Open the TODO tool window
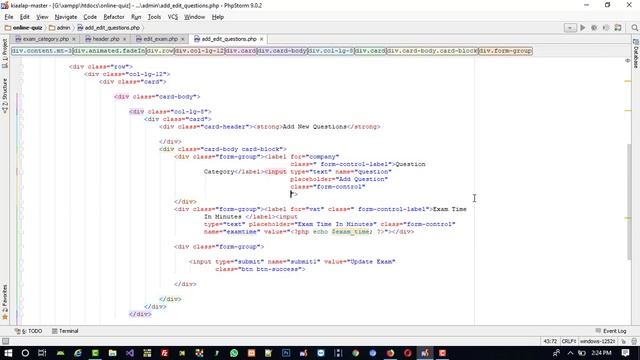The height and width of the screenshot is (360, 640). 28,331
